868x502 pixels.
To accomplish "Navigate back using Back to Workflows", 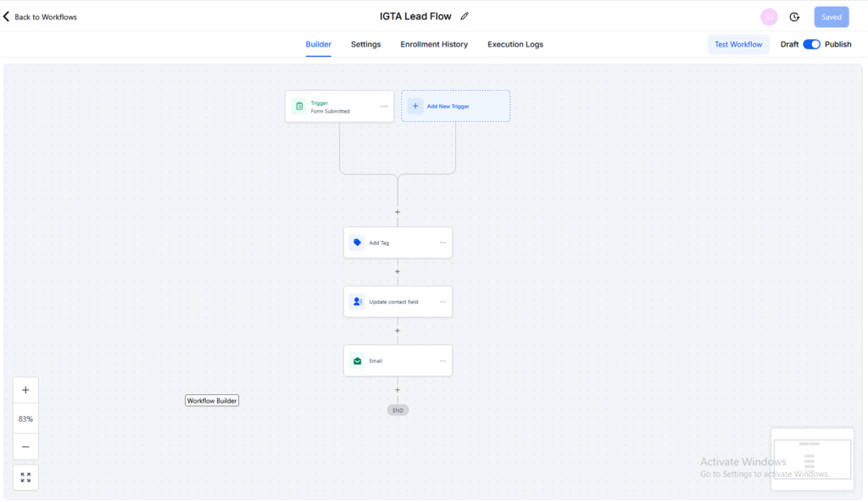I will [x=40, y=16].
